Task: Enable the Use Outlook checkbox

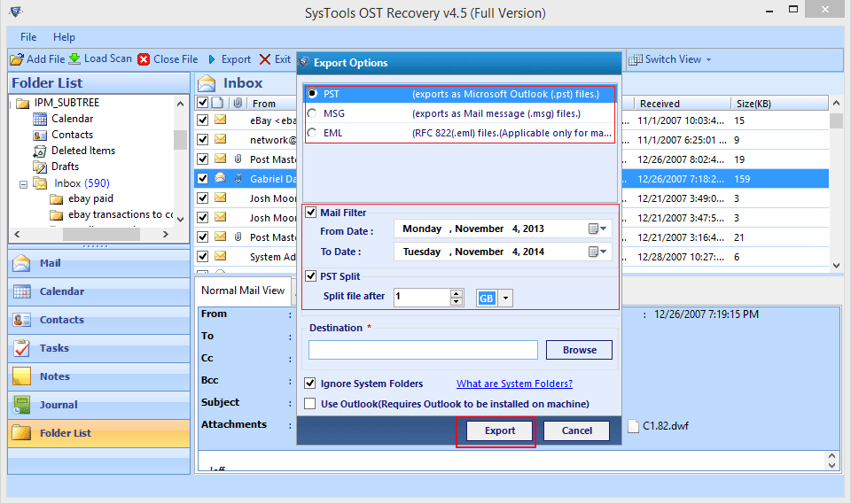Action: click(310, 404)
